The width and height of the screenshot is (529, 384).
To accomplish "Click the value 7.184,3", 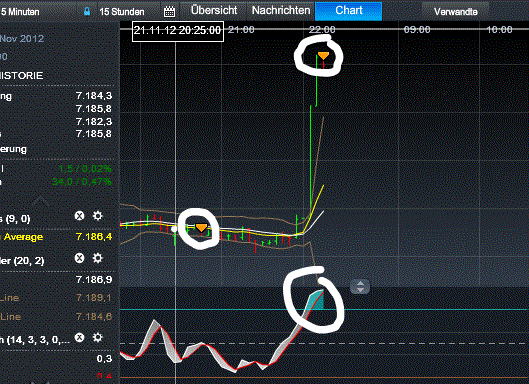I will 94,96.
